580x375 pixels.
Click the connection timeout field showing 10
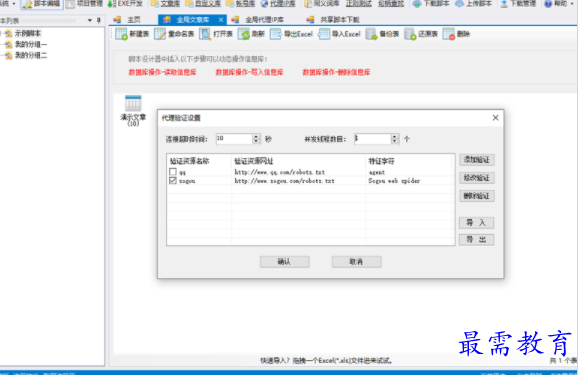tap(234, 139)
